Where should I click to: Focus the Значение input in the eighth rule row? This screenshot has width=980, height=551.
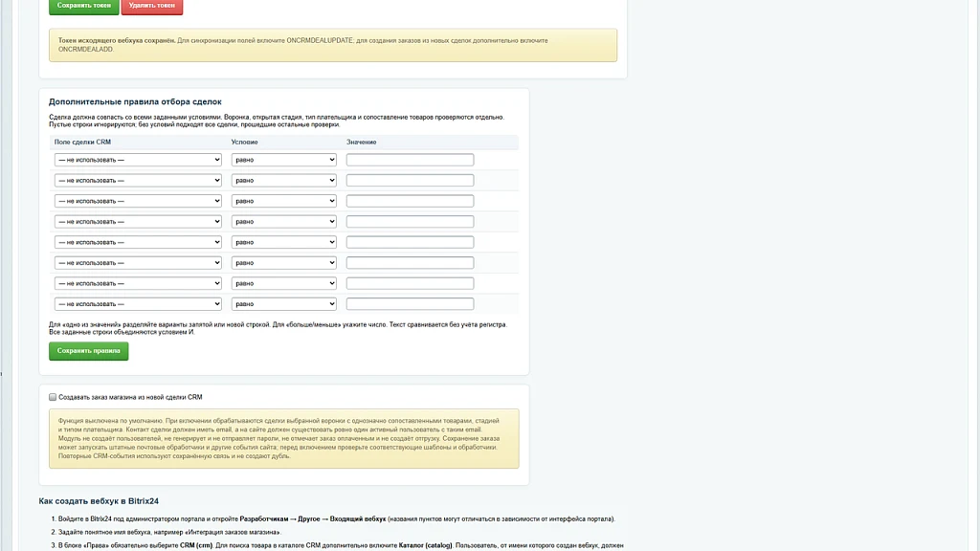(x=410, y=304)
